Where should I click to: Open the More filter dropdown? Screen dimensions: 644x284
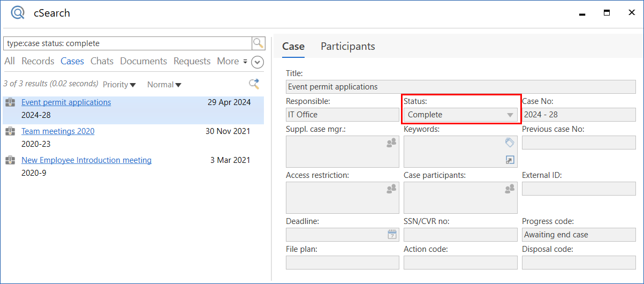[x=232, y=61]
